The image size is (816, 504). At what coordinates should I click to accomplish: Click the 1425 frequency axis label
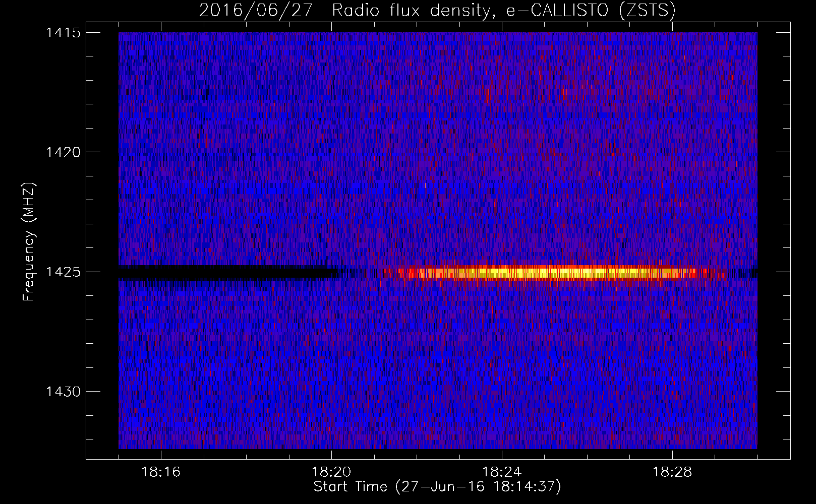[63, 272]
